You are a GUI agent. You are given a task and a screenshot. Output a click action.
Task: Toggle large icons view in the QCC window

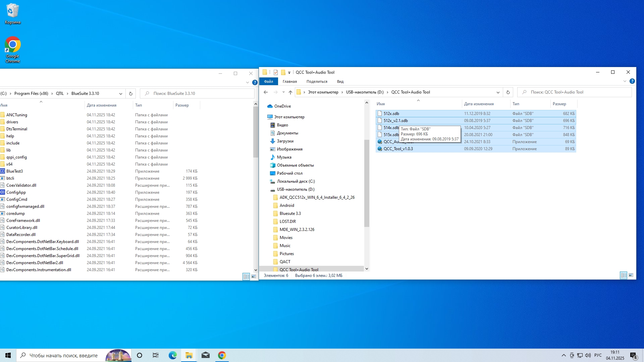[x=631, y=276]
